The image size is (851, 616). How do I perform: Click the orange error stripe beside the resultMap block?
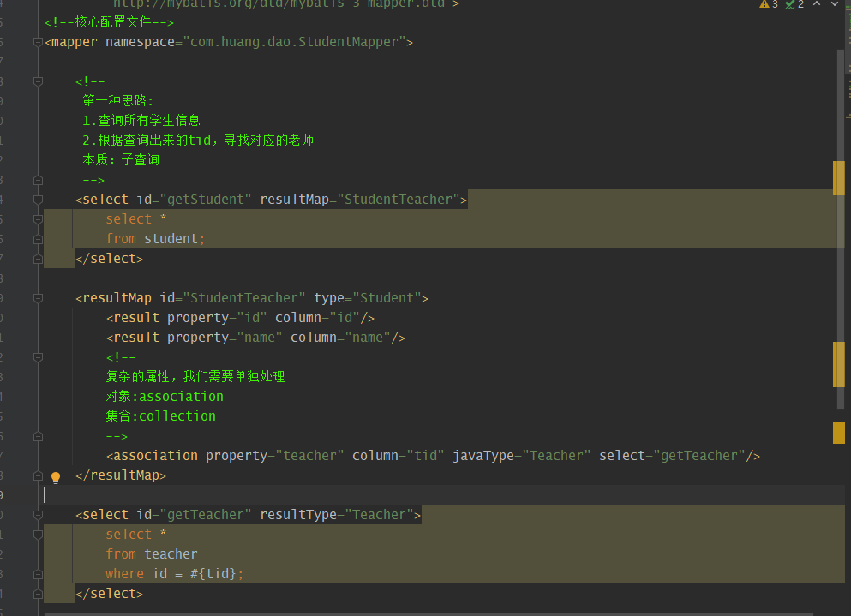coord(838,364)
